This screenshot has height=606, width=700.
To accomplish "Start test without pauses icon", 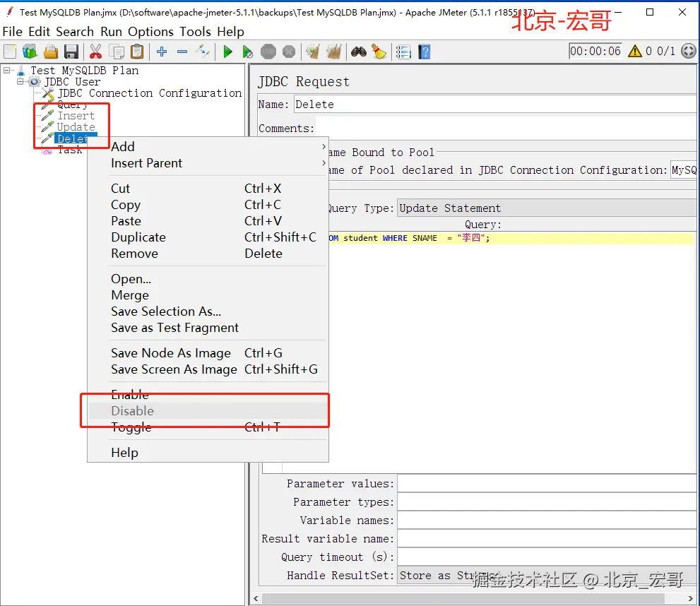I will (x=247, y=52).
